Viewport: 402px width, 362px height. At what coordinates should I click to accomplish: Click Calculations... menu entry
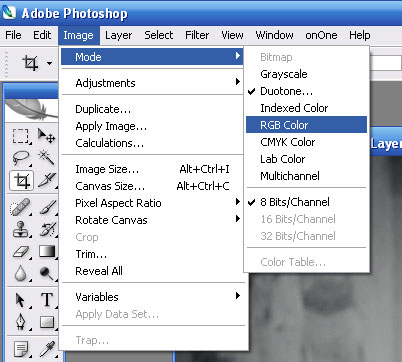coord(152,143)
